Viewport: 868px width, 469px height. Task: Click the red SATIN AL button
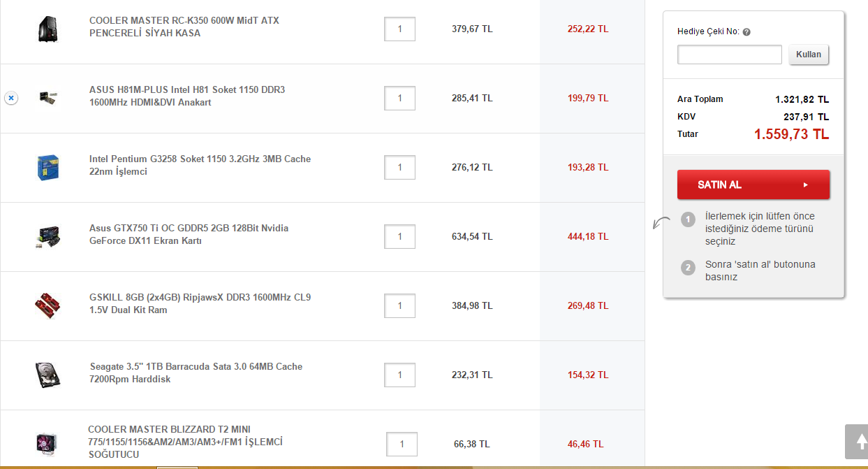(753, 185)
